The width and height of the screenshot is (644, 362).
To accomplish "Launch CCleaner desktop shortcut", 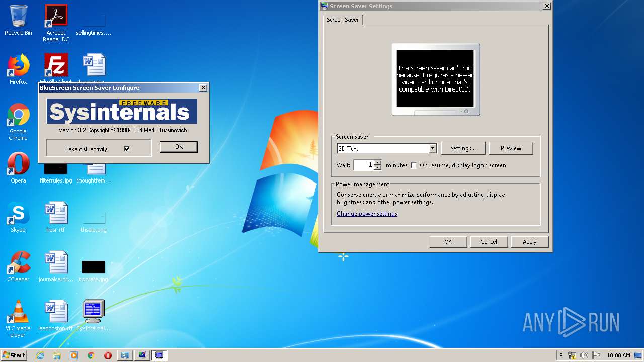I will (18, 266).
